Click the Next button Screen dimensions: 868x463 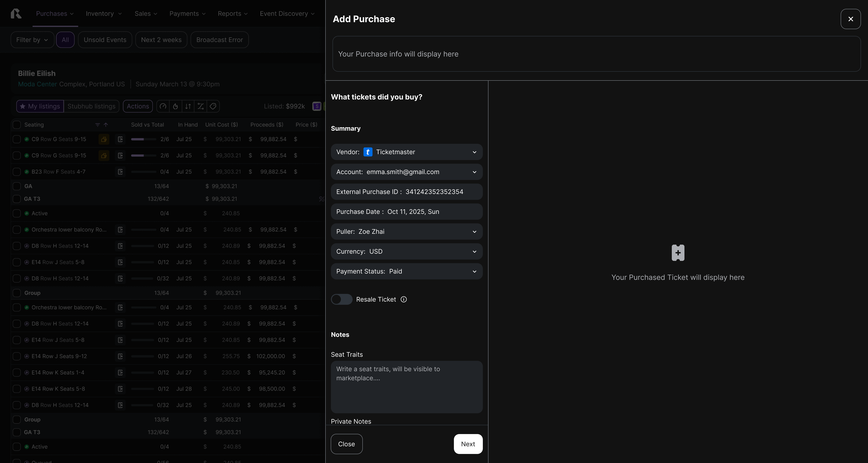click(468, 444)
